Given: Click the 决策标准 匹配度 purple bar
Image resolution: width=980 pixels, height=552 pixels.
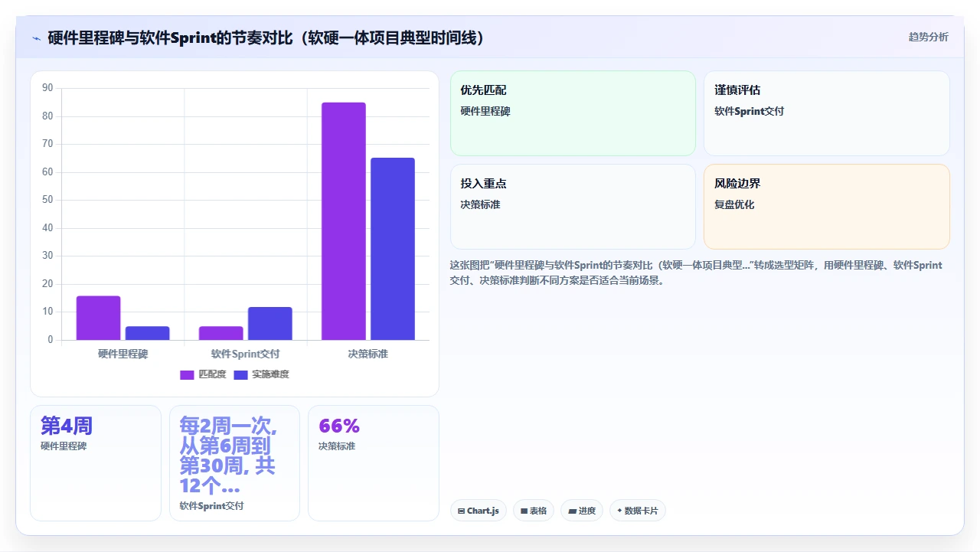Looking at the screenshot, I should coord(344,221).
